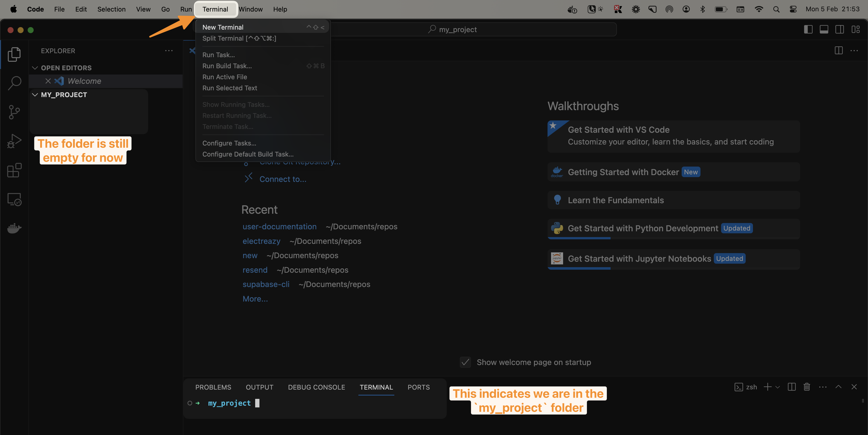Click More... to see additional recent projects
Viewport: 868px width, 435px height.
pos(255,299)
